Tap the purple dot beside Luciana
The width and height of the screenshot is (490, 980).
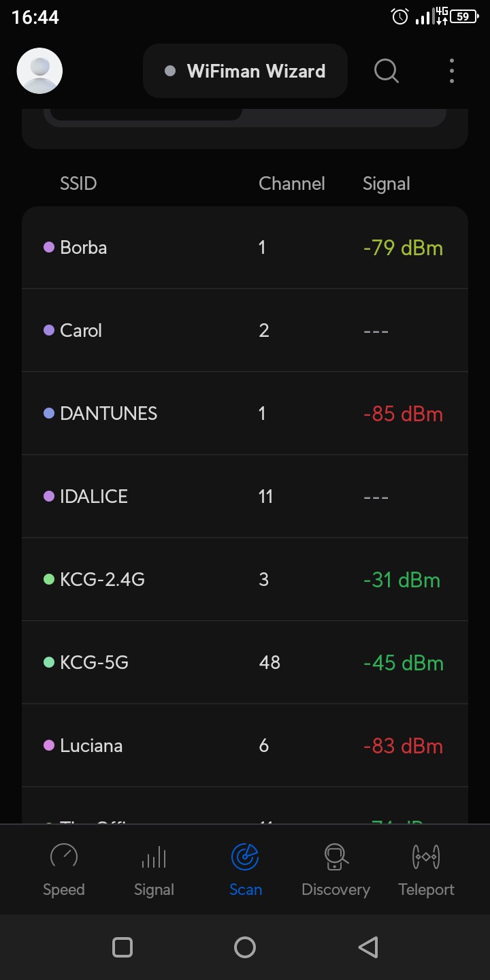(x=49, y=745)
